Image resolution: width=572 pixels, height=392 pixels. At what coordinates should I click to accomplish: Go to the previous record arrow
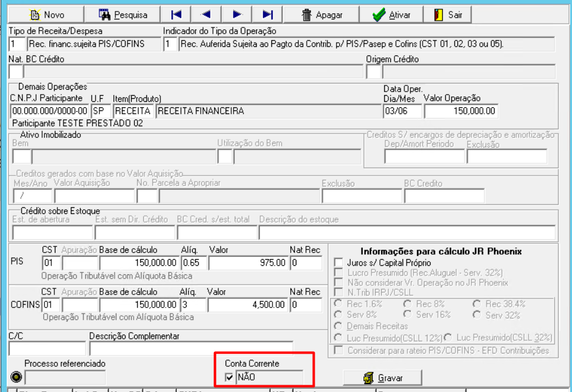206,15
